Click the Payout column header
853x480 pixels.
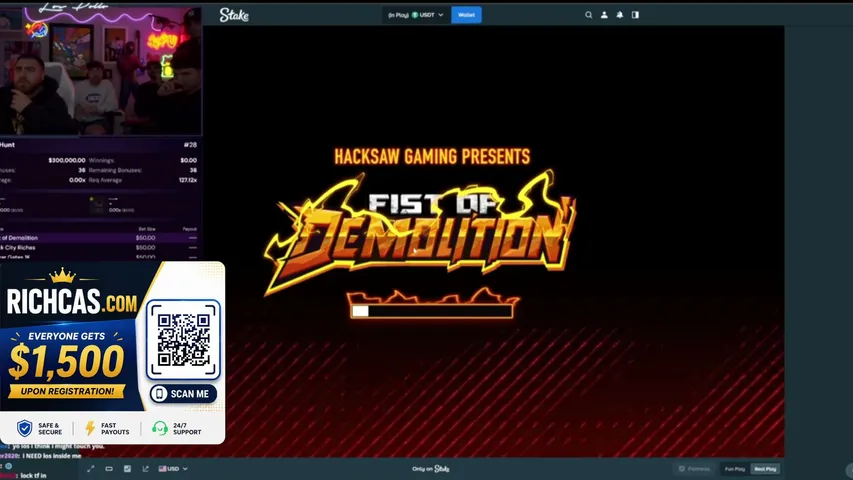click(x=189, y=229)
